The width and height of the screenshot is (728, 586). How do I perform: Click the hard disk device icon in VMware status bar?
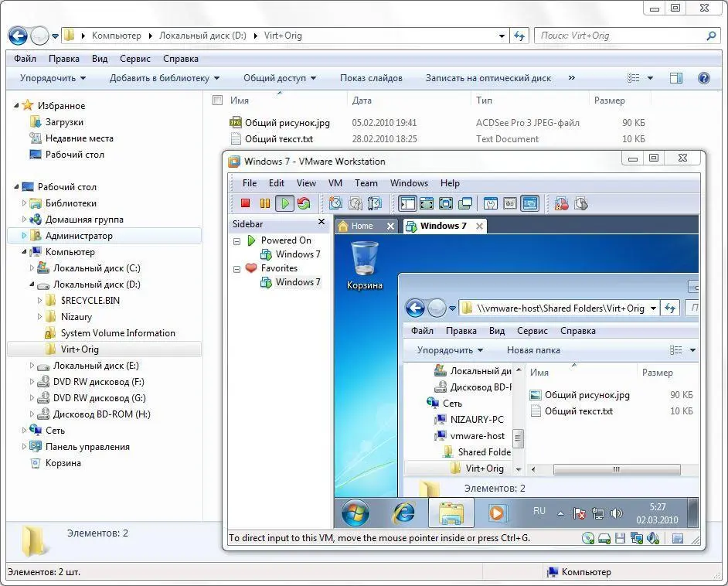pyautogui.click(x=604, y=538)
